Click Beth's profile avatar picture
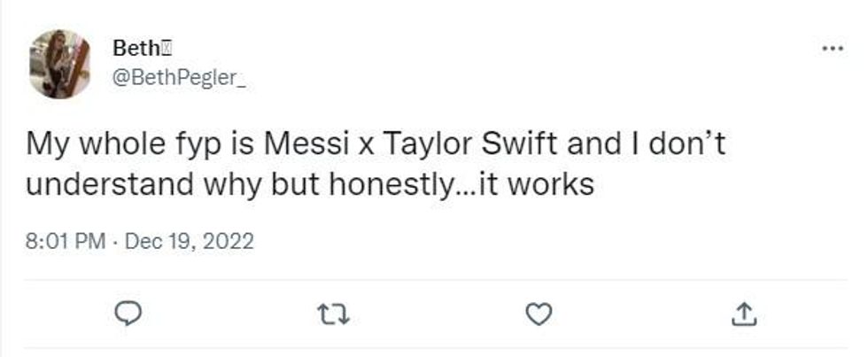Image resolution: width=868 pixels, height=357 pixels. [x=59, y=64]
